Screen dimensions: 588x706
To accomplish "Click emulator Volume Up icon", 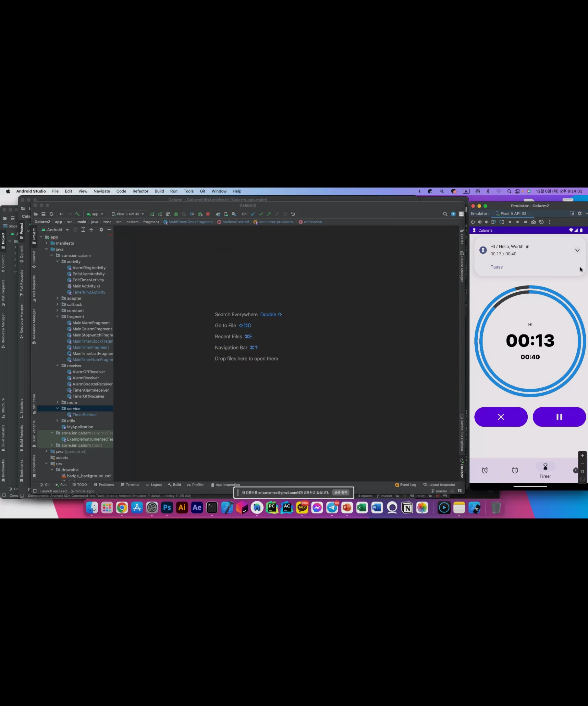I will (x=480, y=222).
